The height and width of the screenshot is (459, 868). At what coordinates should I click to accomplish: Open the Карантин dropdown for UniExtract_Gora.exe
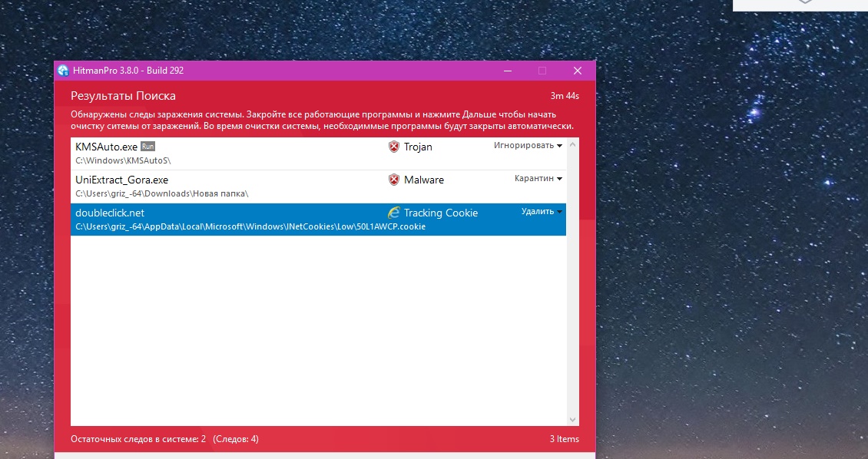(538, 179)
